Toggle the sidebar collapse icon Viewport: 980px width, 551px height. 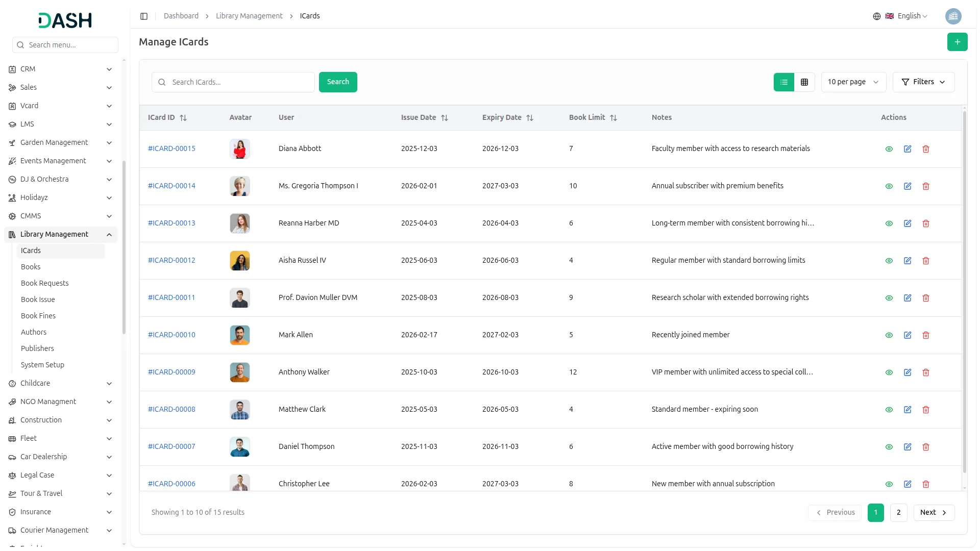(x=144, y=16)
